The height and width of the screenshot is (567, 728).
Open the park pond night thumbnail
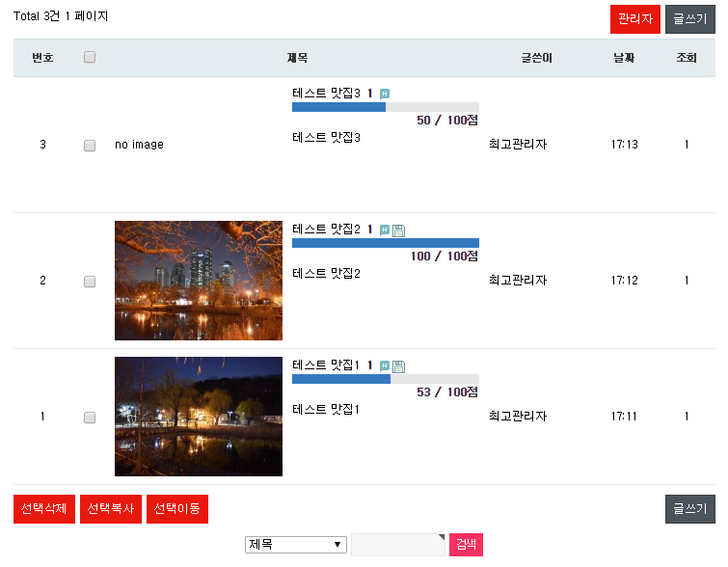pos(199,417)
